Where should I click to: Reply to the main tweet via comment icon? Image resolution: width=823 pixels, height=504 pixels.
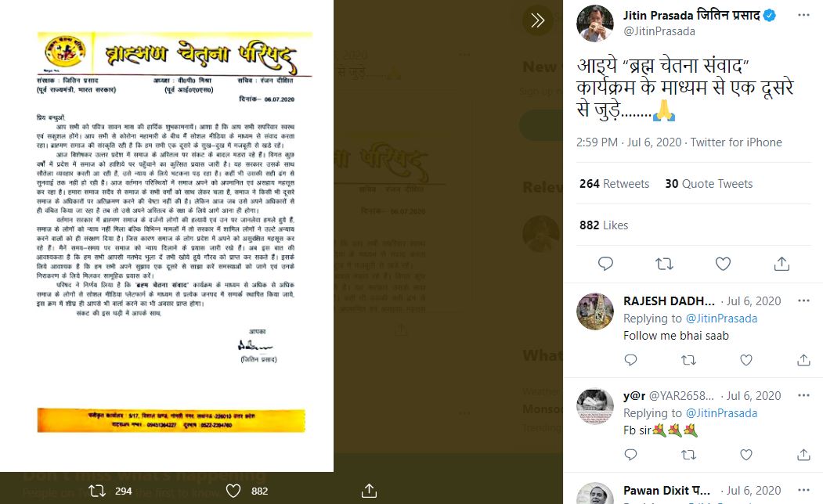click(x=605, y=264)
